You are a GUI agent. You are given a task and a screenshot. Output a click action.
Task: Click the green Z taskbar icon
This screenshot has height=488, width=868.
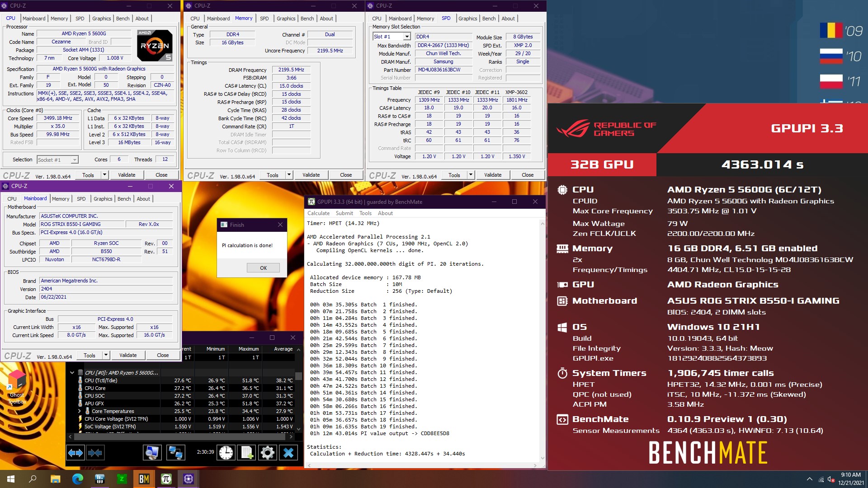tap(122, 479)
